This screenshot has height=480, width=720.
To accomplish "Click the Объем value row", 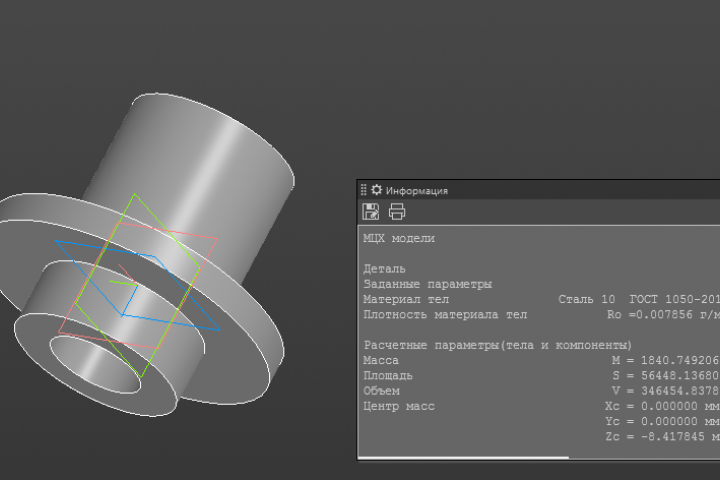I will 541,391.
